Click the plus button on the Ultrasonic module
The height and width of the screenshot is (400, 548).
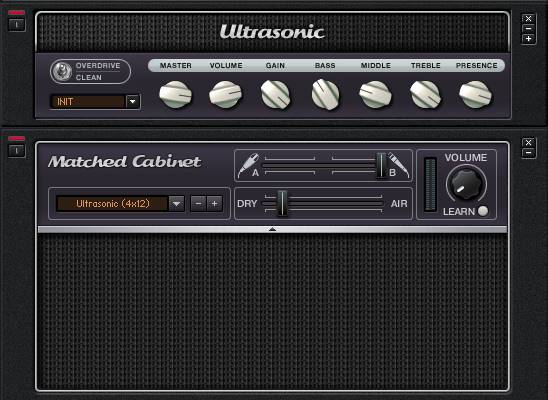(x=528, y=39)
